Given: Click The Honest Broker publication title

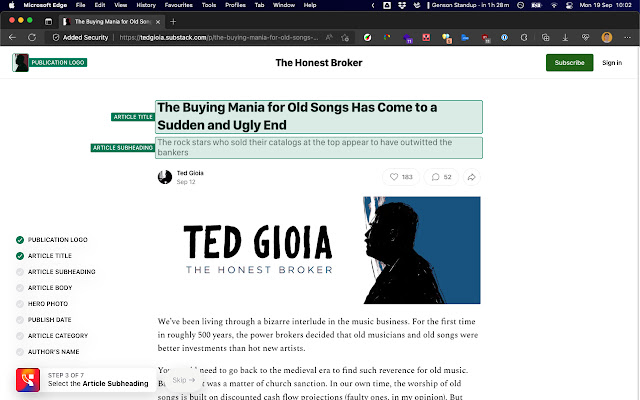Looking at the screenshot, I should tap(319, 63).
